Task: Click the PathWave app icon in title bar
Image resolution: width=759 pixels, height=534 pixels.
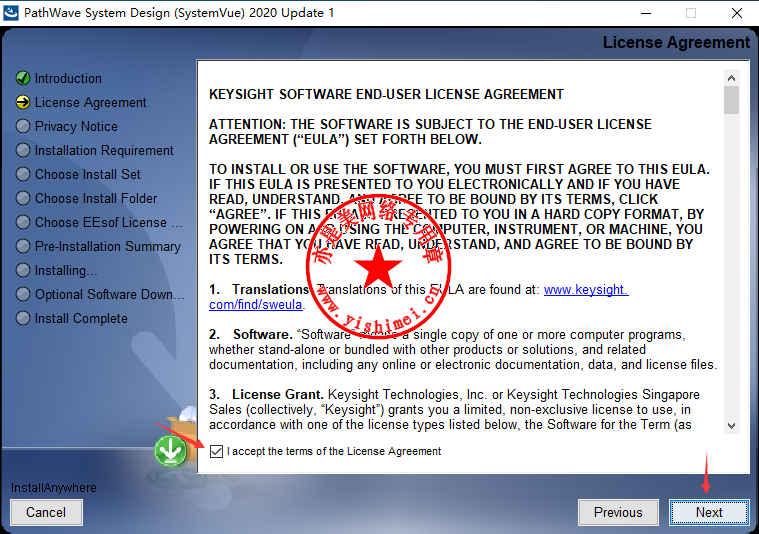Action: (x=11, y=13)
